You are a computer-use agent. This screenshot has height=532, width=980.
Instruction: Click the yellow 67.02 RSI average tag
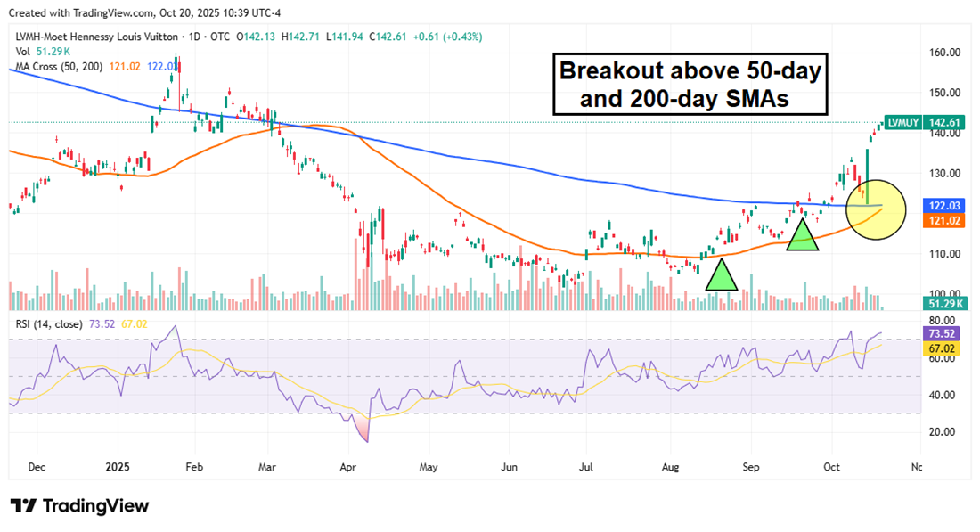pyautogui.click(x=940, y=346)
